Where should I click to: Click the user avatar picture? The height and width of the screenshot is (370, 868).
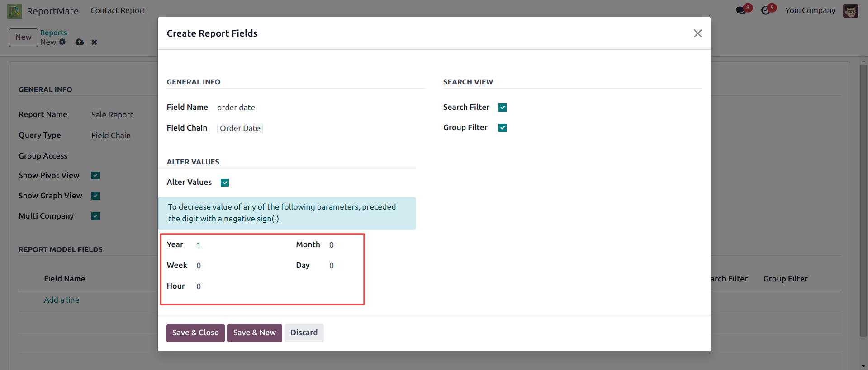[850, 11]
